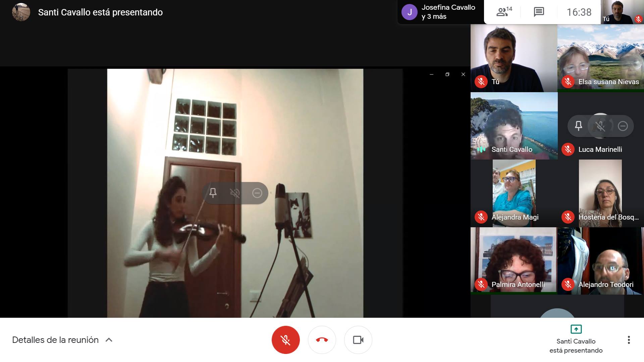
Task: Click the violinist video in the presentation
Action: (x=235, y=193)
